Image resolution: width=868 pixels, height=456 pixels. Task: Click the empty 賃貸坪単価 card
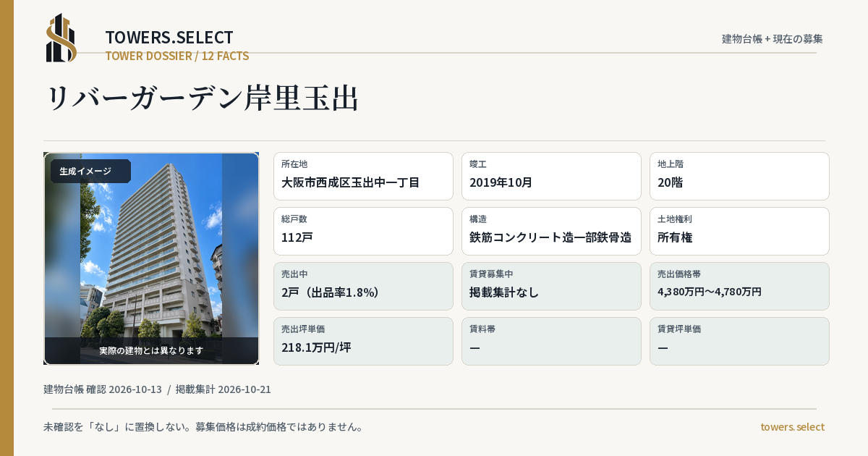click(x=739, y=341)
